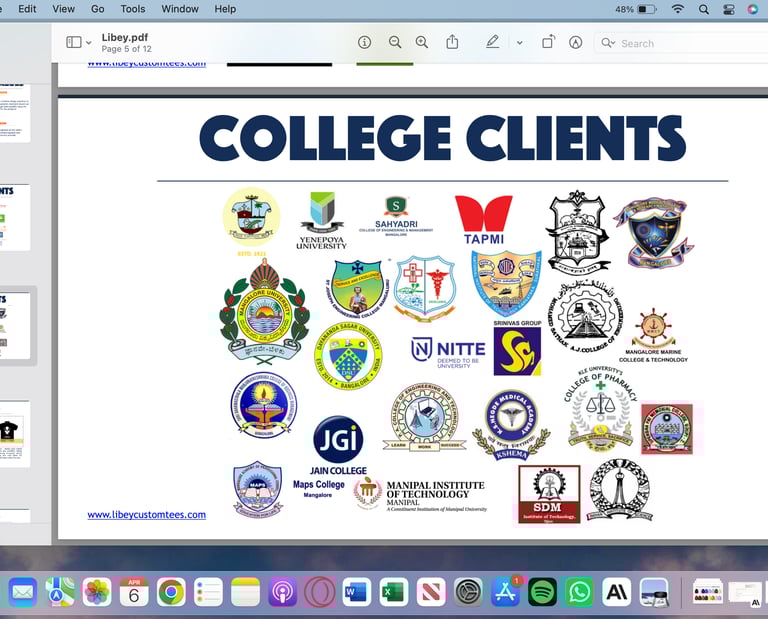Click the COLLEGE CLIENTS heading

click(443, 138)
